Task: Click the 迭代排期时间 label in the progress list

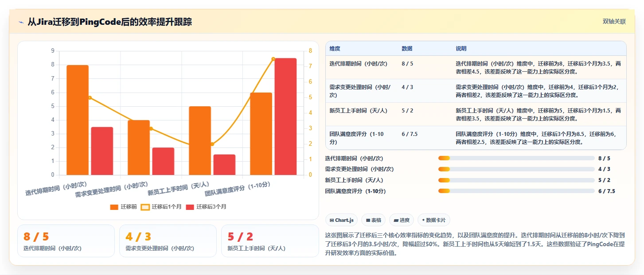Action: pyautogui.click(x=354, y=158)
